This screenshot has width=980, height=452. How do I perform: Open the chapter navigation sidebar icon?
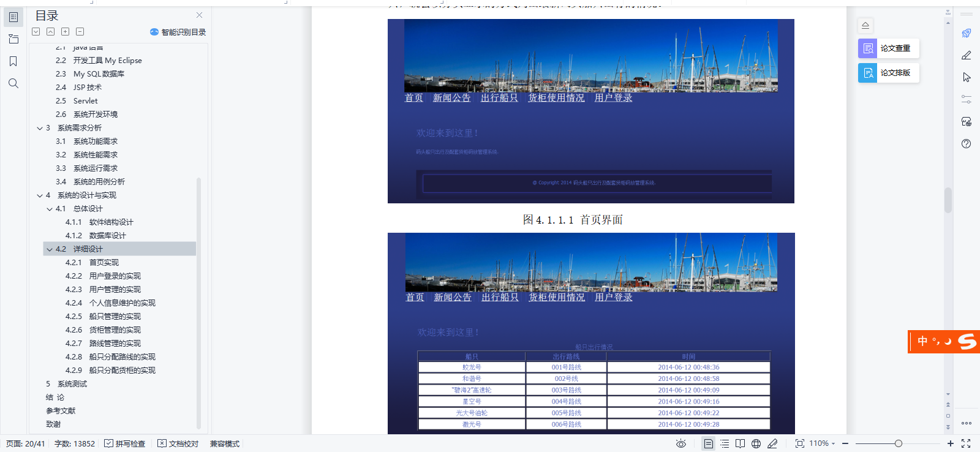click(x=13, y=39)
